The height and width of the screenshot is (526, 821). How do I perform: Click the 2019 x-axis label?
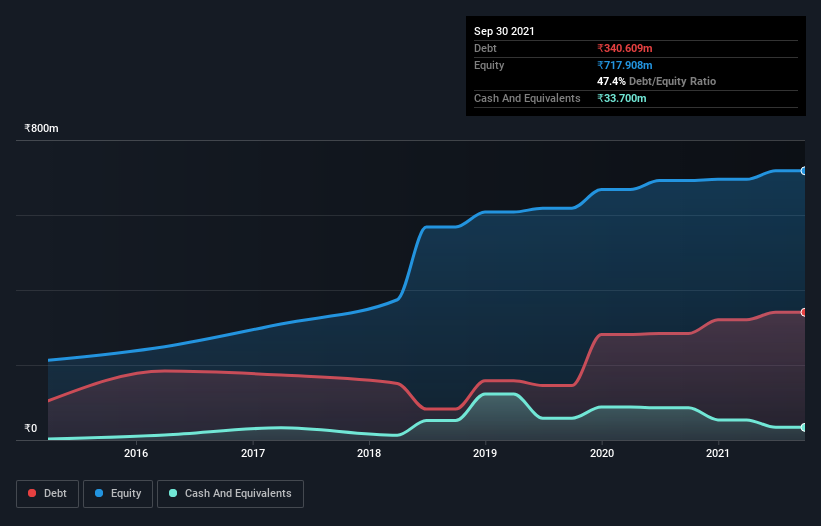coord(485,453)
